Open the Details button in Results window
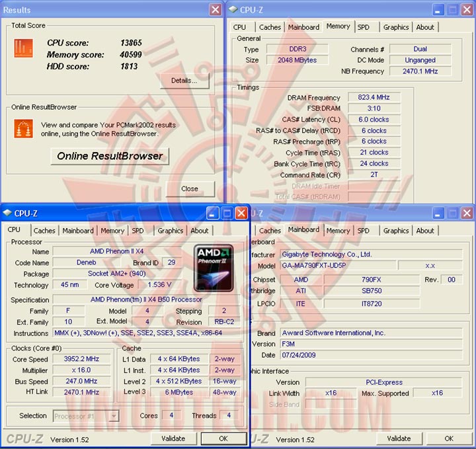The height and width of the screenshot is (449, 476). [x=184, y=81]
